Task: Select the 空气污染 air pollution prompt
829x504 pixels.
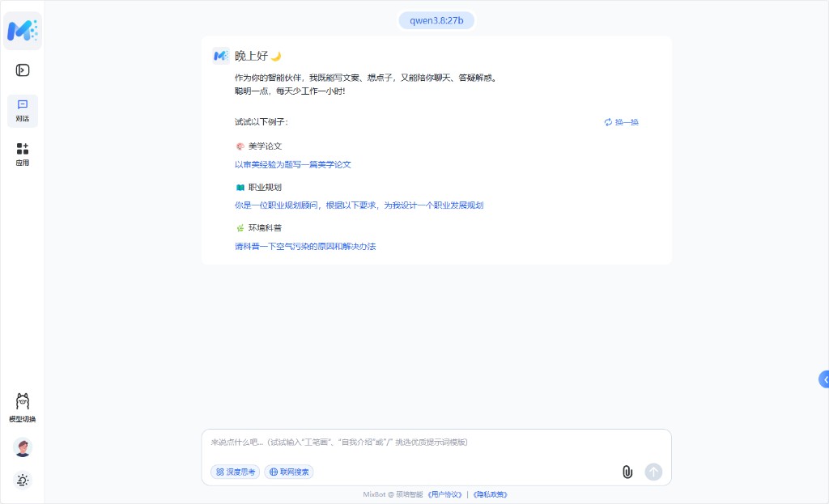Action: 305,246
